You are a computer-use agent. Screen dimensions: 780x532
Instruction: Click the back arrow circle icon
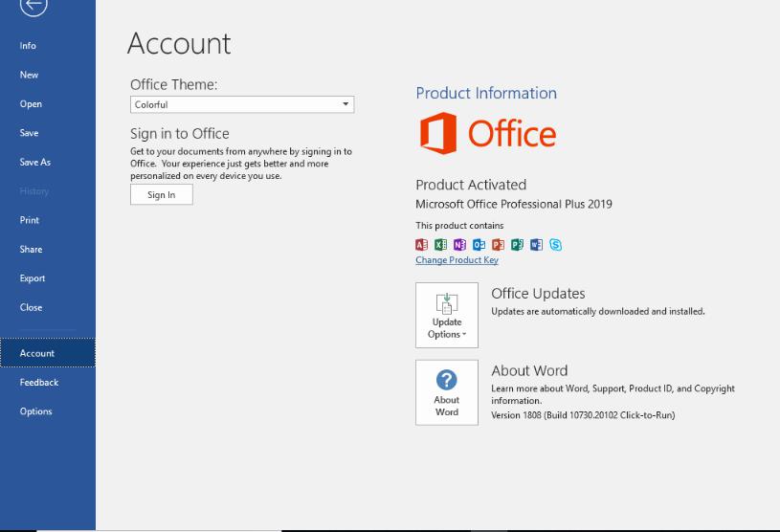pyautogui.click(x=33, y=5)
